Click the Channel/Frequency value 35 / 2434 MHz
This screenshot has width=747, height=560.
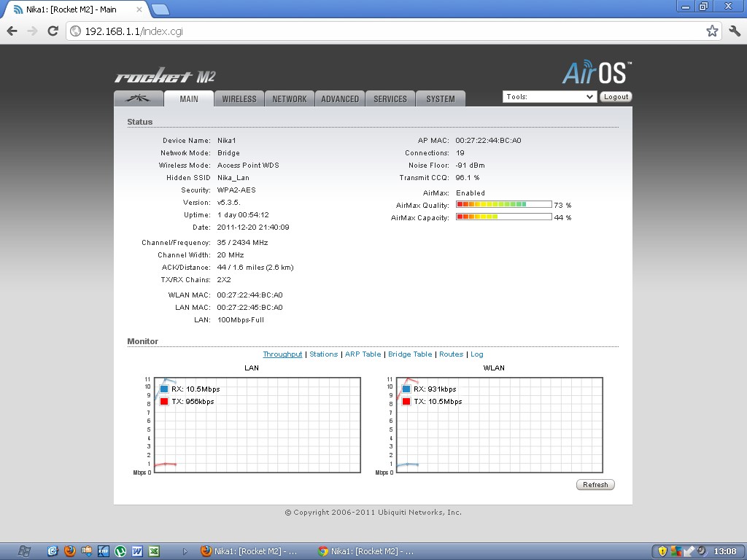[x=242, y=242]
